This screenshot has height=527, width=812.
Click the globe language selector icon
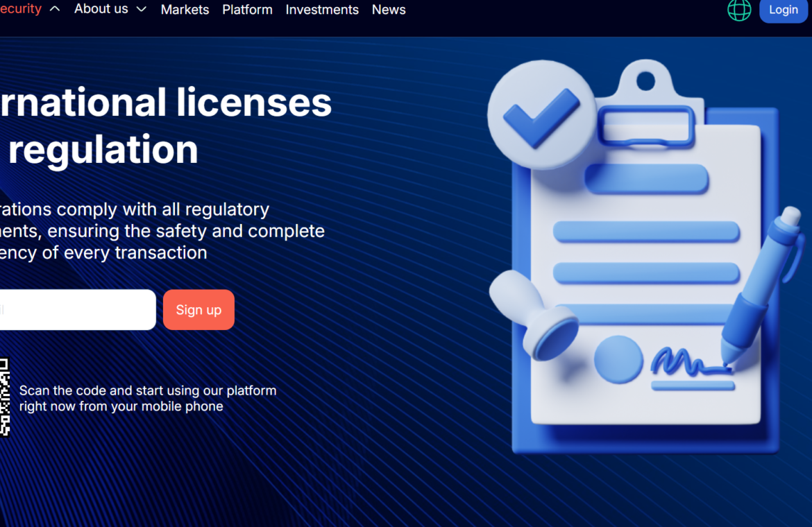click(x=739, y=10)
